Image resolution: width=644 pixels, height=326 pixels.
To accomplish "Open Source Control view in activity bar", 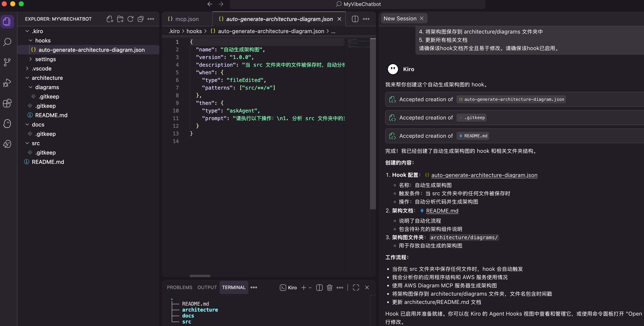I will (x=7, y=62).
